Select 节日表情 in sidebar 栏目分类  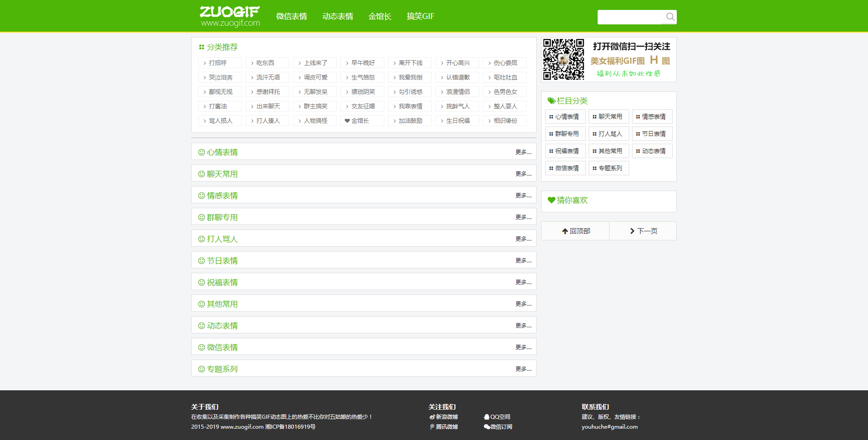[652, 134]
